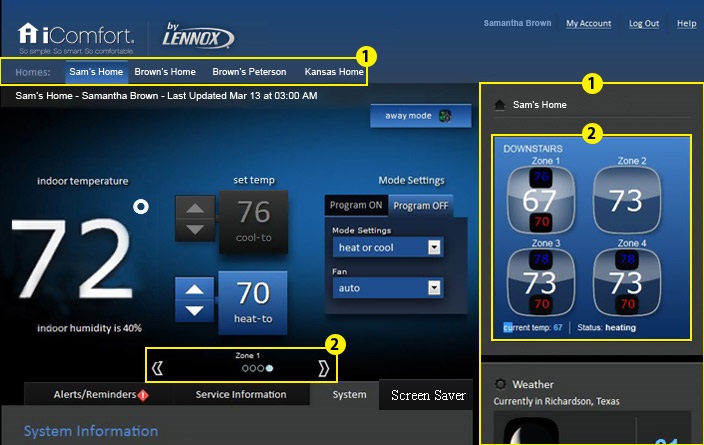Viewport: 704px width, 445px height.
Task: Toggle away mode
Action: click(412, 116)
